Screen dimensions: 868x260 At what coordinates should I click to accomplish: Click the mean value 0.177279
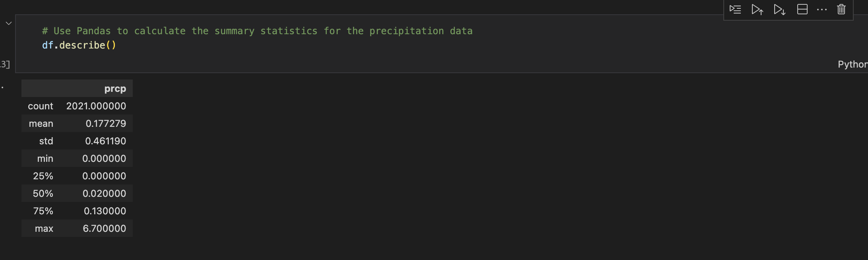click(x=106, y=123)
